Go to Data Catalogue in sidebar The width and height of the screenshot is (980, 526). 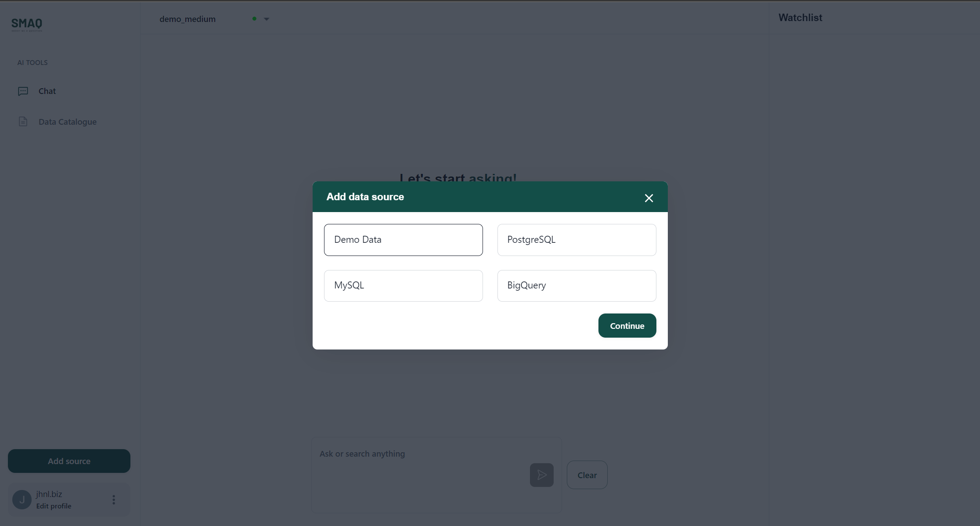pyautogui.click(x=68, y=122)
